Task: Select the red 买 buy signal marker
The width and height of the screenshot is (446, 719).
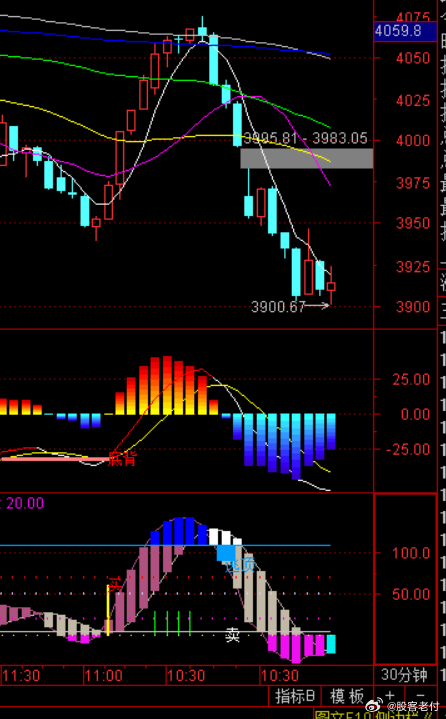Action: point(115,585)
